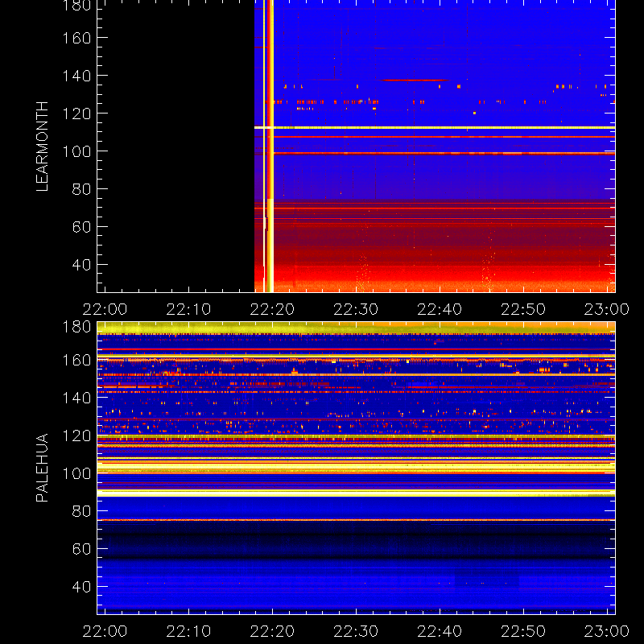Select Learmonth plot's 60 frequency label
This screenshot has width=644, height=644.
[x=81, y=227]
